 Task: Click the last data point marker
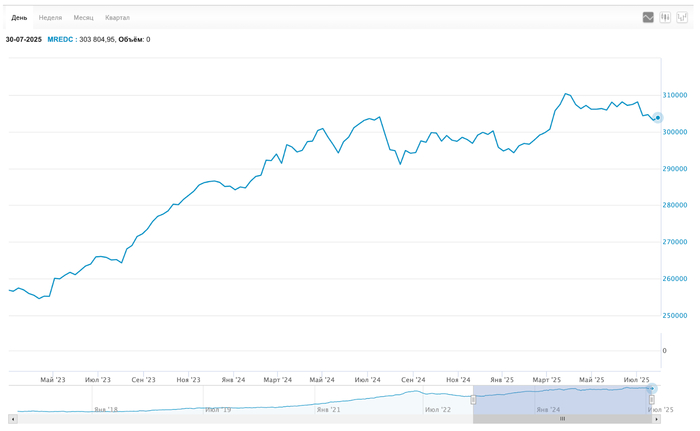pyautogui.click(x=657, y=118)
